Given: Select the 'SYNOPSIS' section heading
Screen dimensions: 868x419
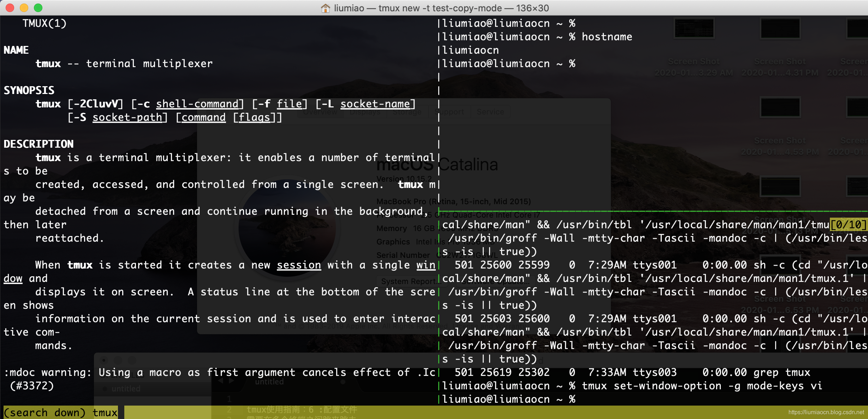Looking at the screenshot, I should 29,90.
